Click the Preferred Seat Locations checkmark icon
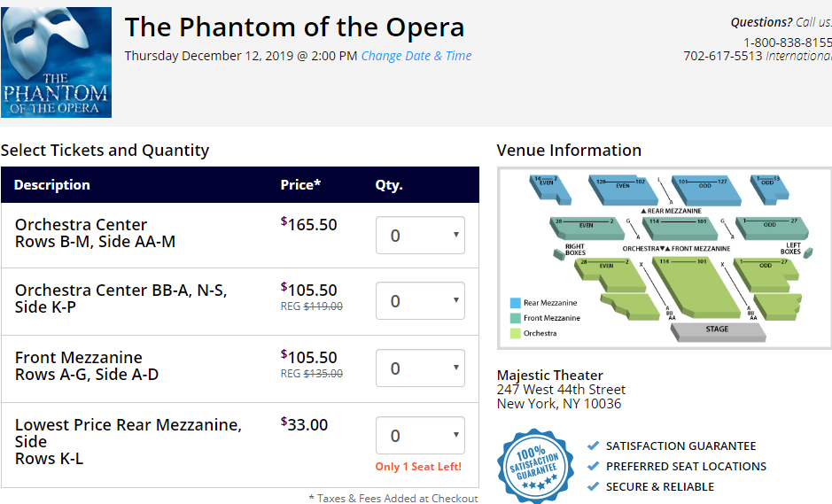832x504 pixels. click(x=594, y=466)
